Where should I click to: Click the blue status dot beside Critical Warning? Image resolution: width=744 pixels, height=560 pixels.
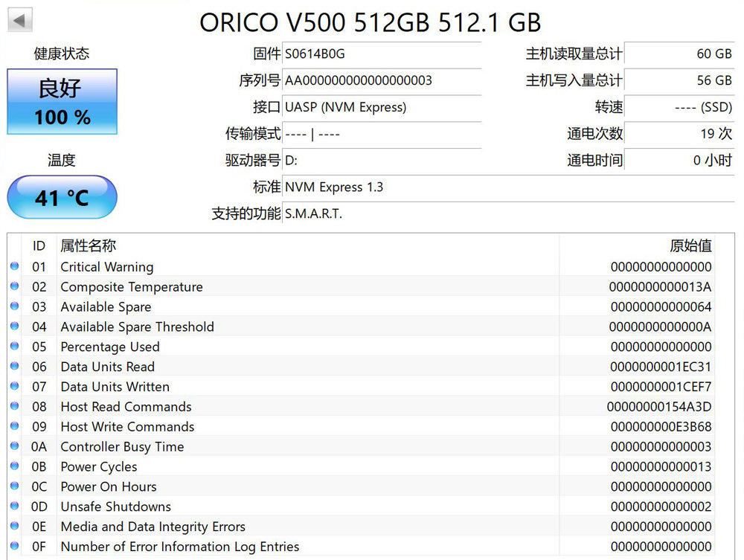16,267
